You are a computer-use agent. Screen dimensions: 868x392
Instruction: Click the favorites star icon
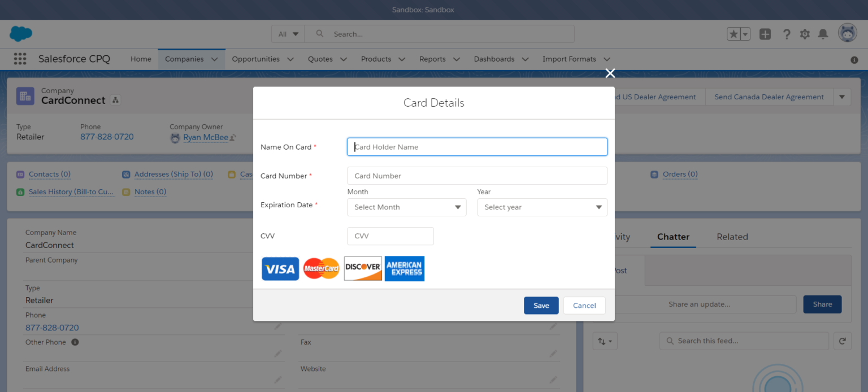735,34
